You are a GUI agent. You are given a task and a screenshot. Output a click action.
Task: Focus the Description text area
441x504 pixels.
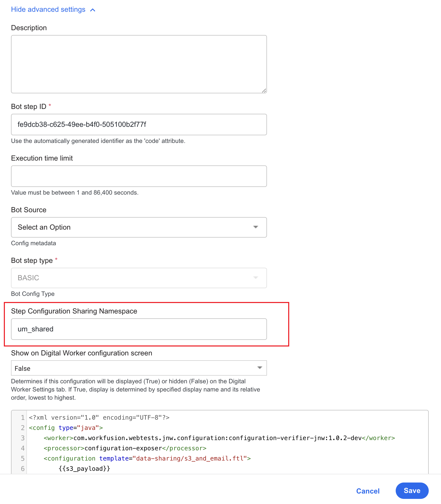pyautogui.click(x=139, y=64)
